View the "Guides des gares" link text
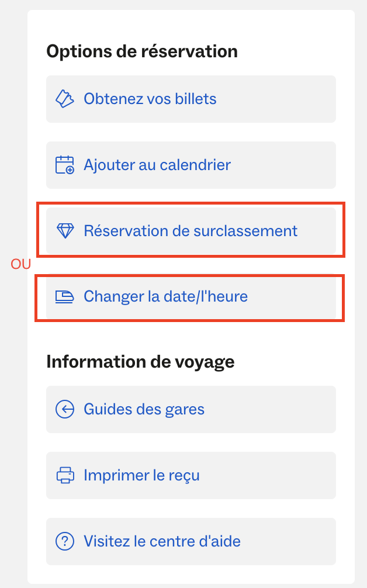367x588 pixels. [x=144, y=409]
